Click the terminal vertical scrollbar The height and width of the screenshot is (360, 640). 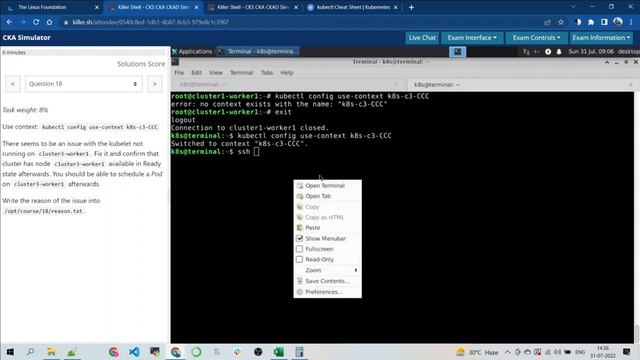click(637, 218)
